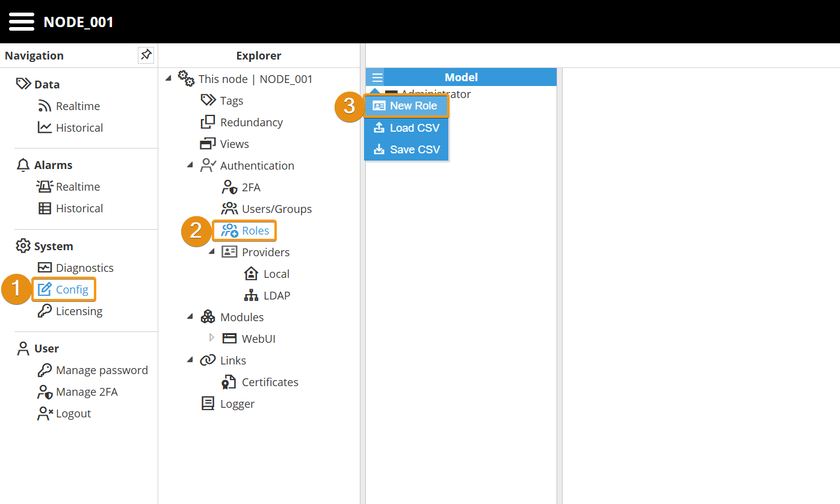Open Realtime data in Navigation
This screenshot has height=504, width=840.
(78, 106)
